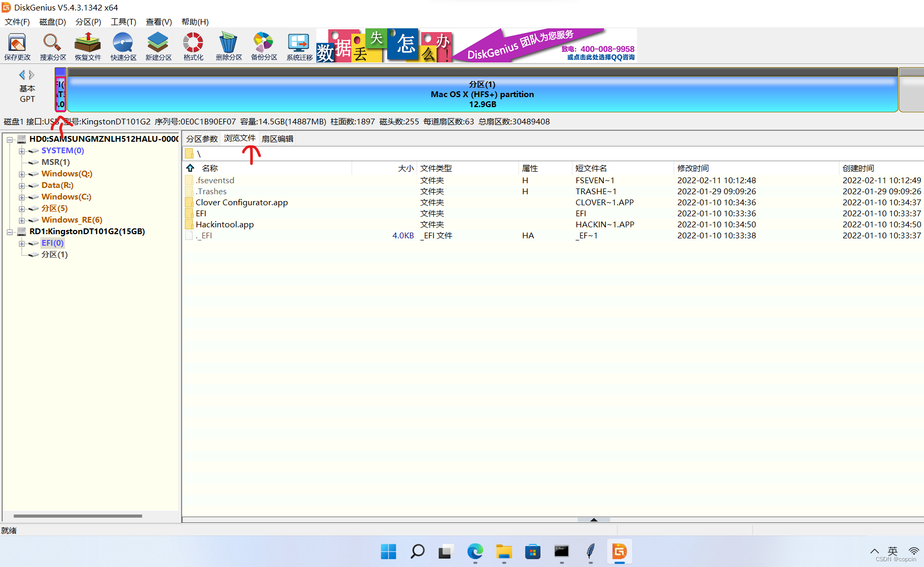Switch to the 分区参数 tab
The height and width of the screenshot is (567, 924).
tap(202, 139)
